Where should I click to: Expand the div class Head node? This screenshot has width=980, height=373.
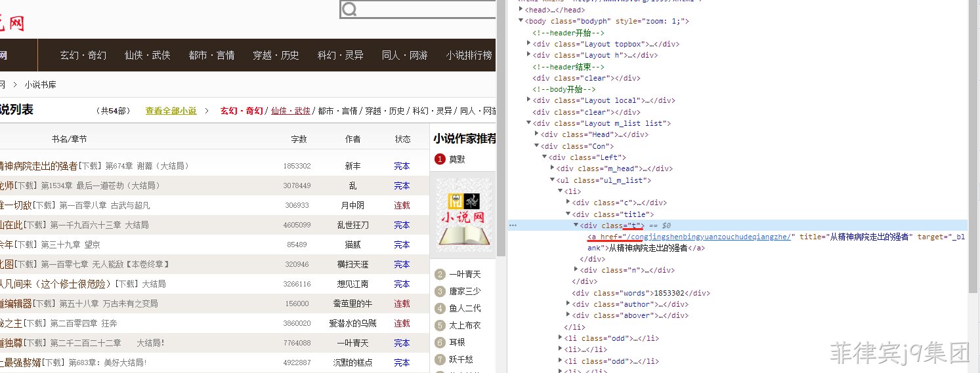[536, 134]
